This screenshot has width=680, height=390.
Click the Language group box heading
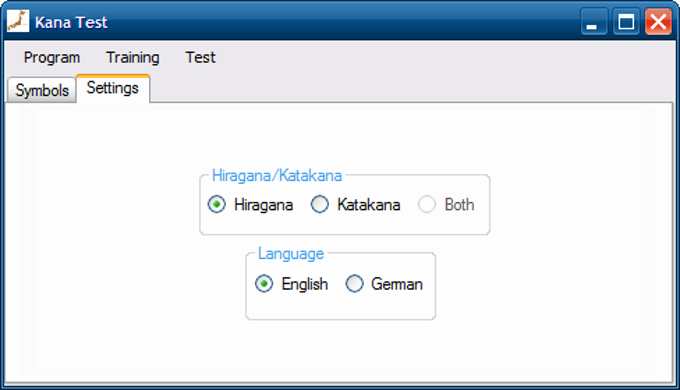coord(291,254)
